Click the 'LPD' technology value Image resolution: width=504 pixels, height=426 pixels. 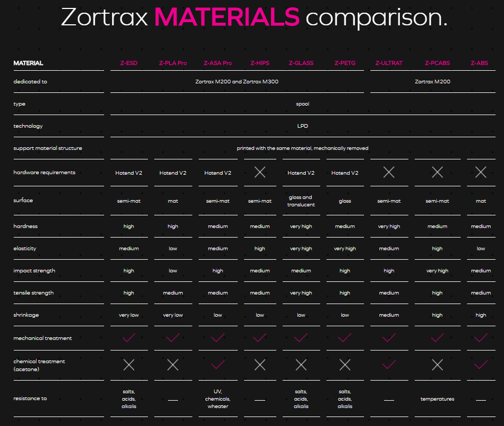(303, 126)
